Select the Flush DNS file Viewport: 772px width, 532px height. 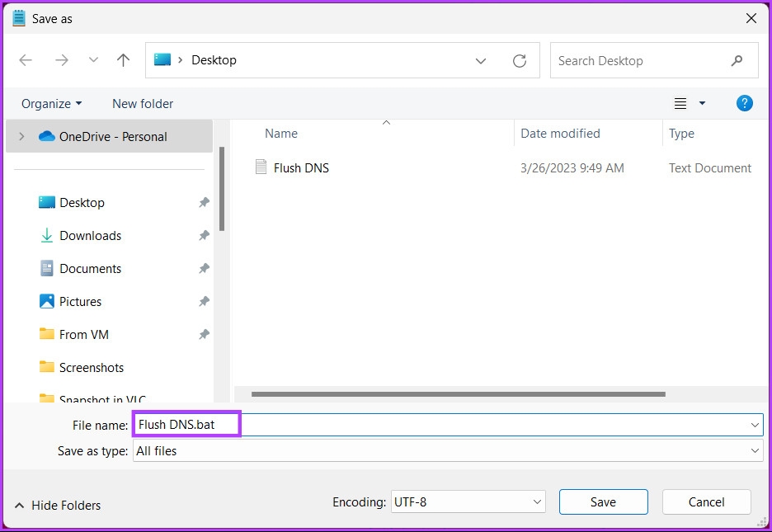(x=301, y=167)
